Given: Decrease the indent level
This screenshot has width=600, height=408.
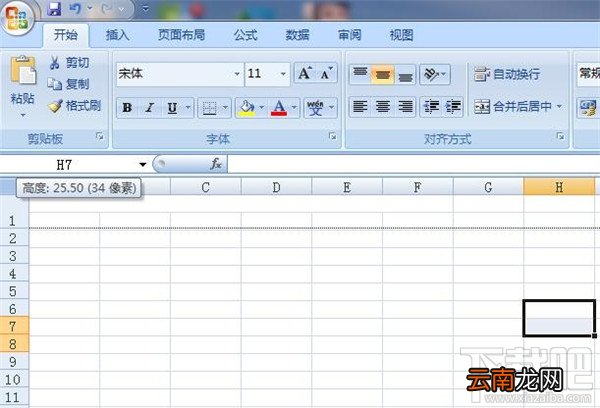Looking at the screenshot, I should (x=431, y=106).
